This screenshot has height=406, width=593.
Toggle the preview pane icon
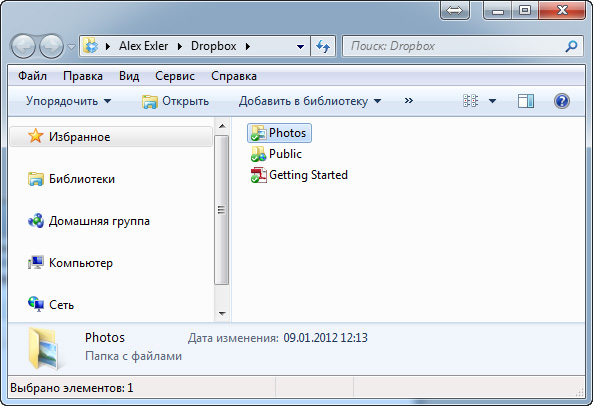point(526,101)
